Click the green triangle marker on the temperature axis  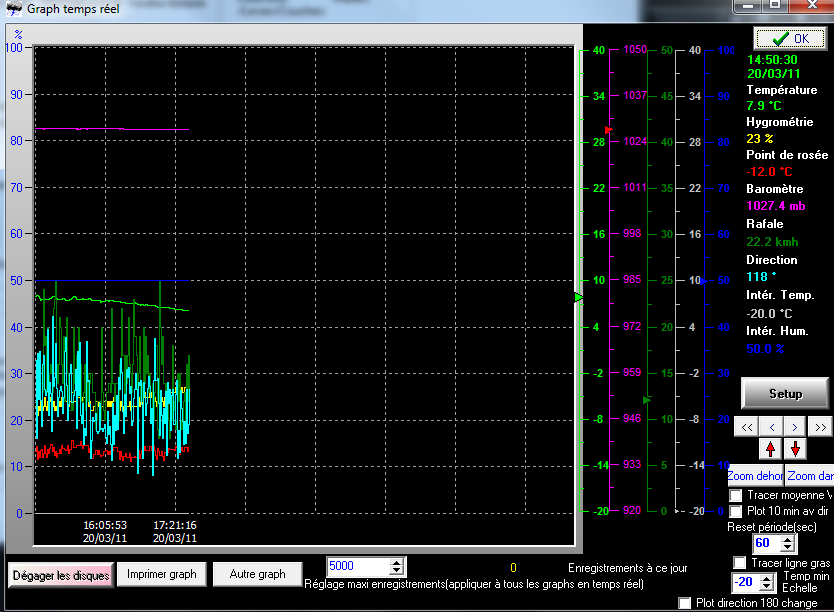pyautogui.click(x=579, y=298)
